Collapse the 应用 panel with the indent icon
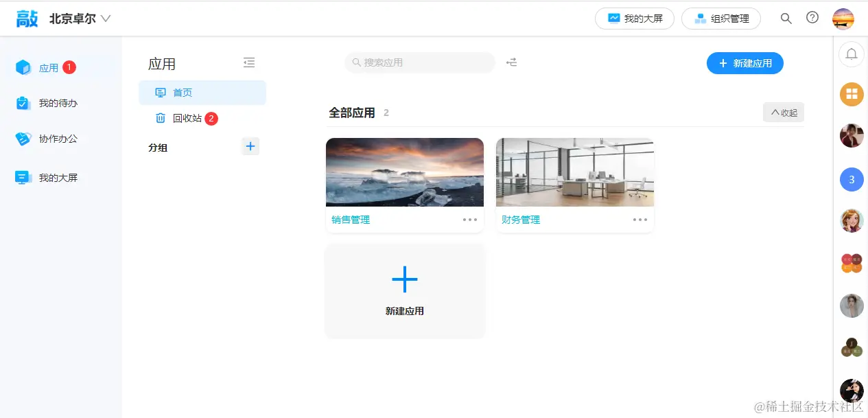The height and width of the screenshot is (418, 868). coord(249,62)
